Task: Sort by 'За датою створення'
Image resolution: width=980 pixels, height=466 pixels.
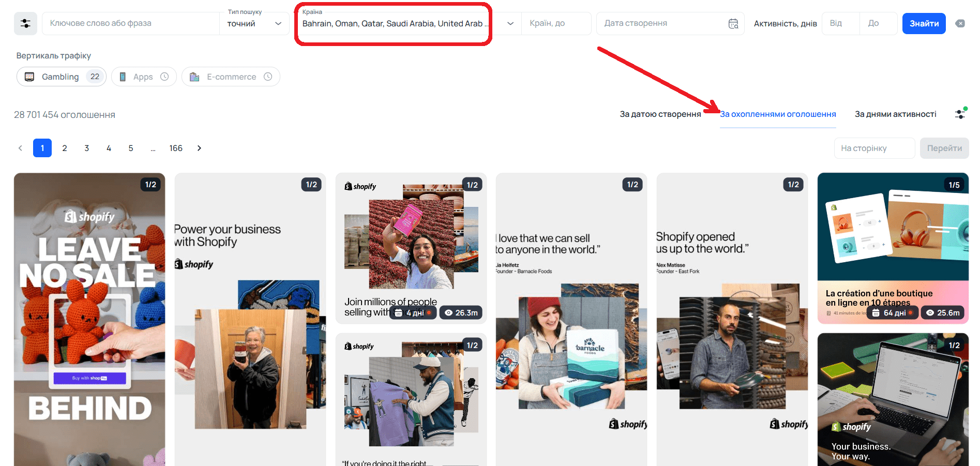Action: pyautogui.click(x=660, y=114)
